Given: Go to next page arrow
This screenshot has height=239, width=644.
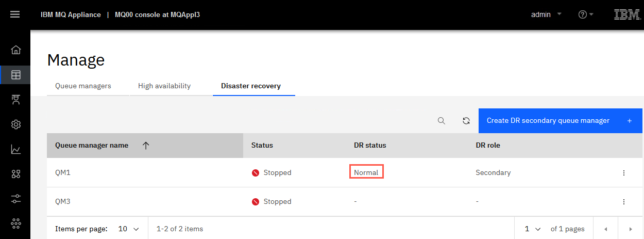Looking at the screenshot, I should tap(631, 229).
